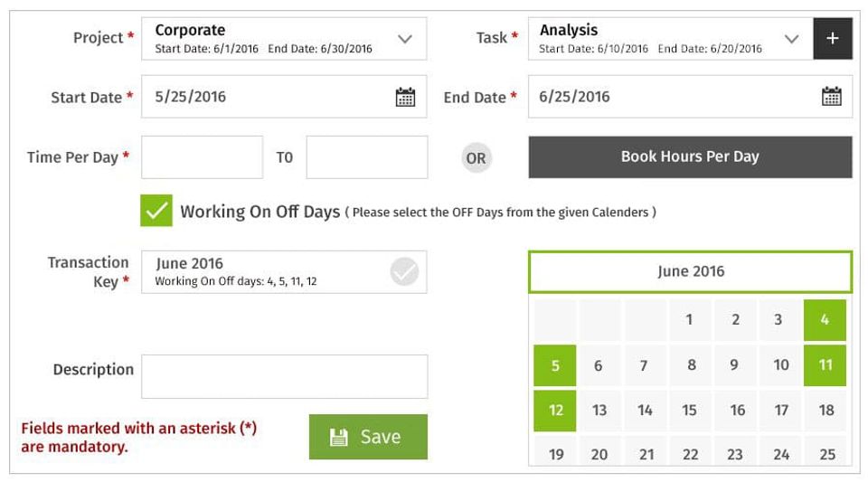This screenshot has width=868, height=482.
Task: Click the Time Per Day end field
Action: (366, 157)
